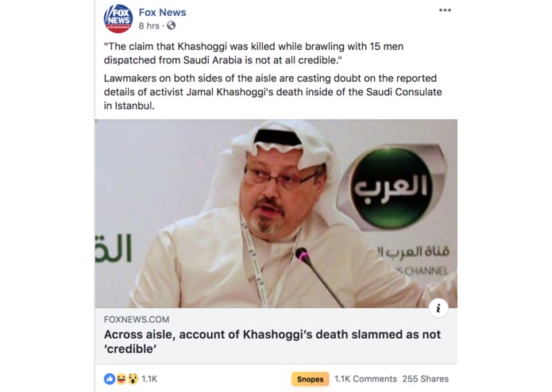
Task: Click the blue Like reaction icon
Action: coord(110,379)
